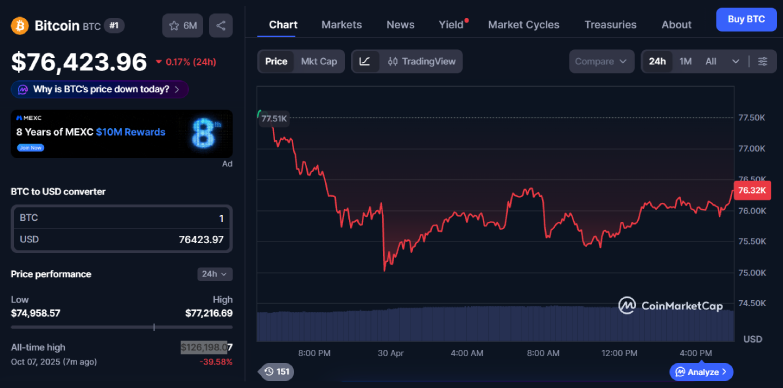Click the 4:00 PM time axis label

coord(696,353)
